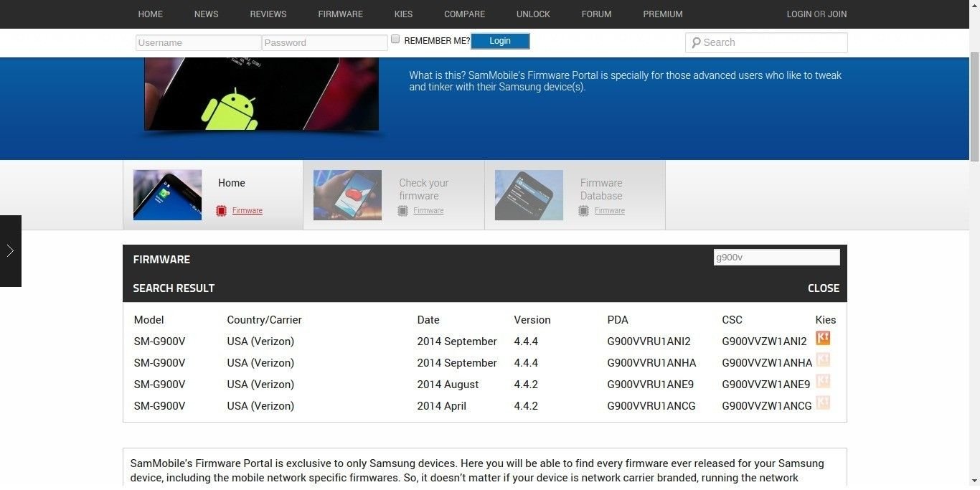Click the Firmware Database thumbnail
The width and height of the screenshot is (980, 490).
click(x=529, y=195)
